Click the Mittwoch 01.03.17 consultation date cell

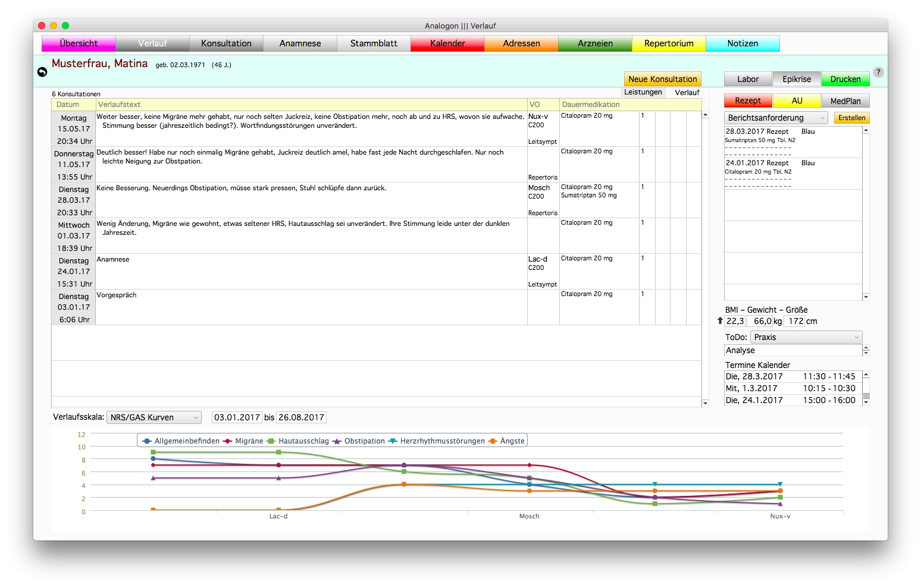pos(74,236)
